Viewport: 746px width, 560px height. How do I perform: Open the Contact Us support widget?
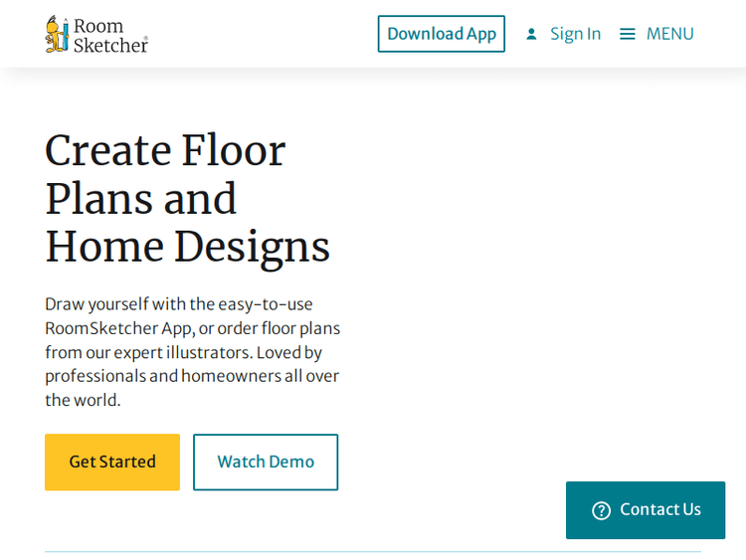coord(646,510)
